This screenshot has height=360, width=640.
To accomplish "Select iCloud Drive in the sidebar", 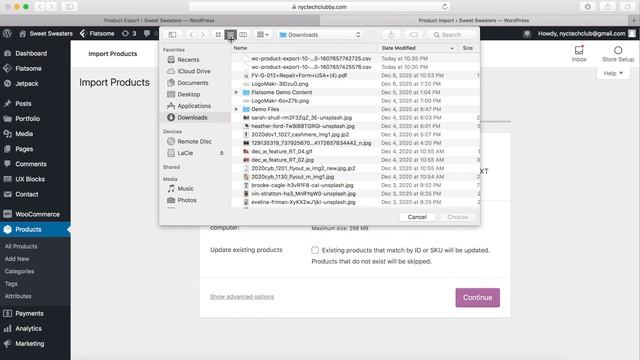I will pos(194,71).
